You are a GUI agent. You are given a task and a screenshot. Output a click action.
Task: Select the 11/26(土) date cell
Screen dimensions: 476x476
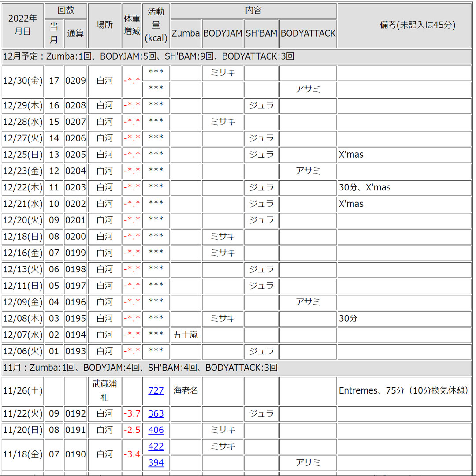[x=23, y=391]
